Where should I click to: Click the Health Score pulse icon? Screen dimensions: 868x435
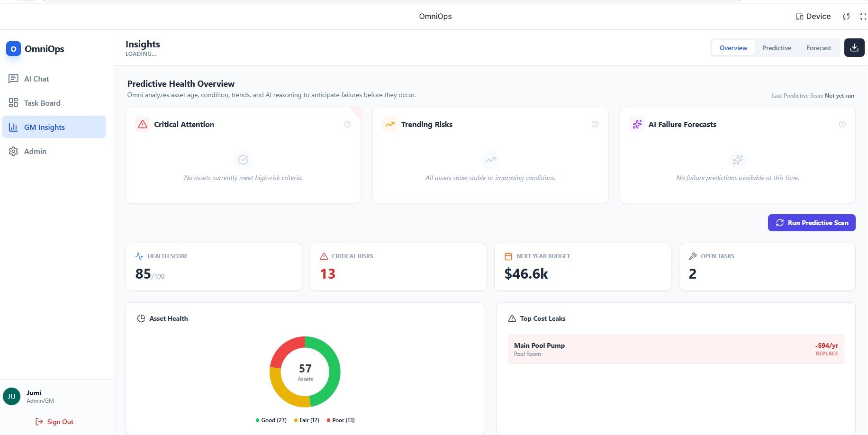(x=139, y=256)
